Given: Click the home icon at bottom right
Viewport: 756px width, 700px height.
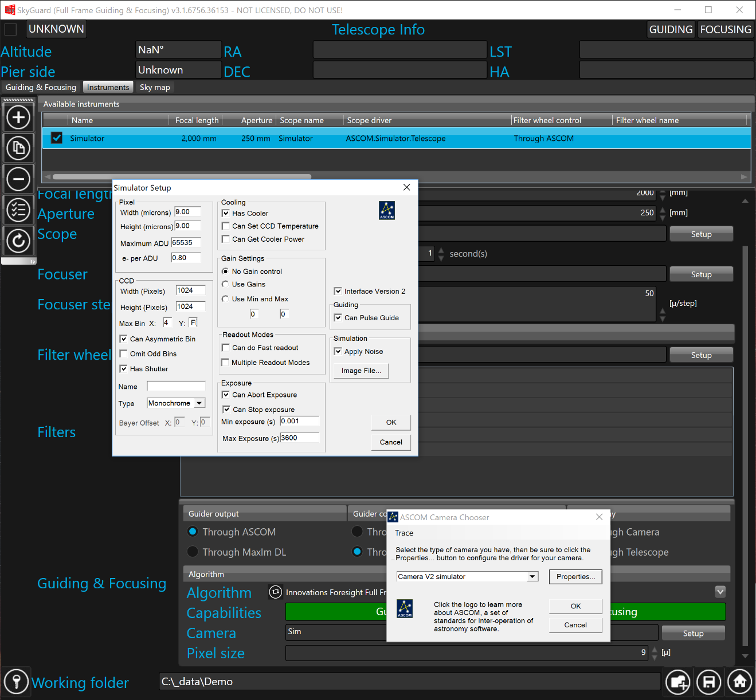Looking at the screenshot, I should click(740, 682).
